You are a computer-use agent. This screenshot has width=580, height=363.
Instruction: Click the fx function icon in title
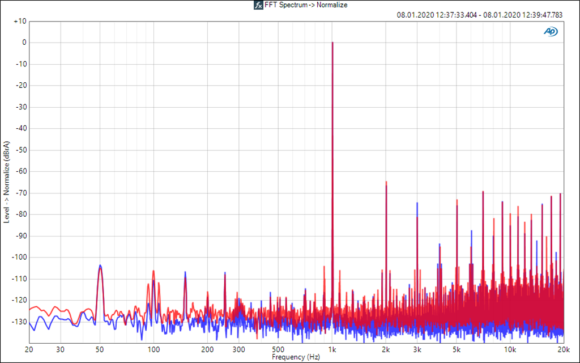coord(258,5)
